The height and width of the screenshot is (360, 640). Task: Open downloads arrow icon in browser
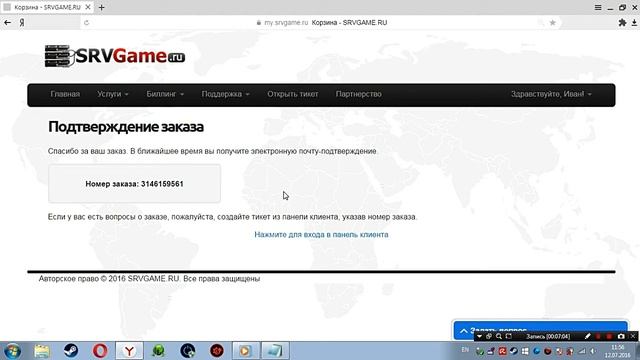click(x=634, y=23)
